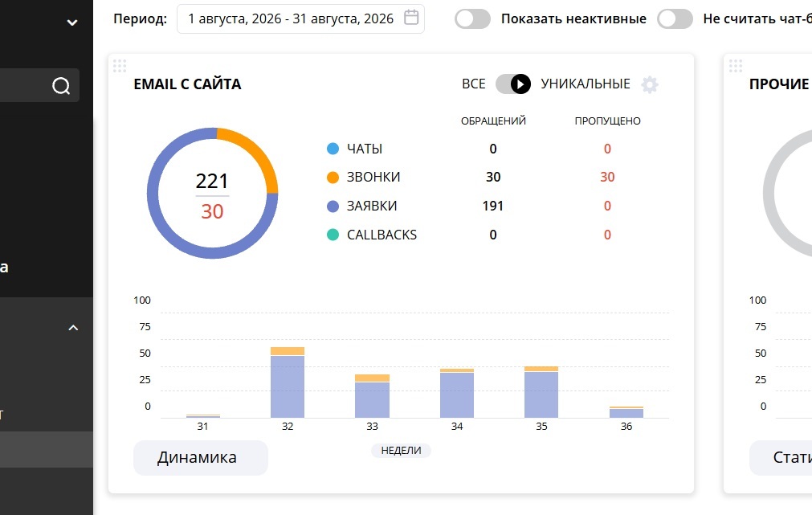Select the CALLBACKS legend label
812x515 pixels.
[382, 235]
